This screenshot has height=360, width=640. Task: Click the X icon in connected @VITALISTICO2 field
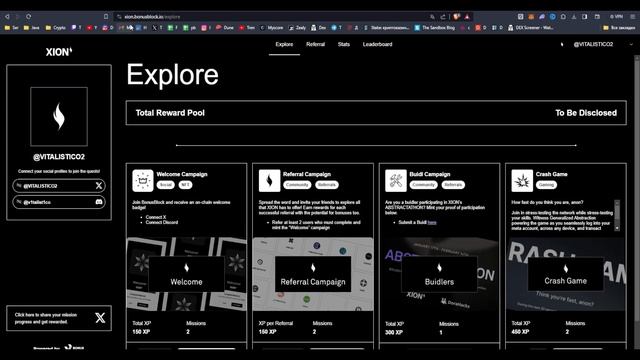point(99,186)
